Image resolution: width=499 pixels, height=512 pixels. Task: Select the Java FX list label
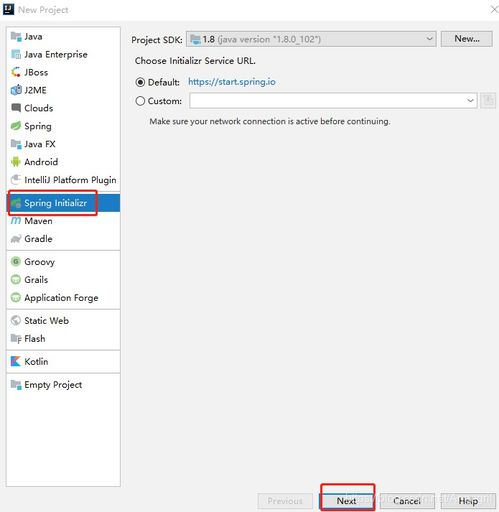pos(40,144)
